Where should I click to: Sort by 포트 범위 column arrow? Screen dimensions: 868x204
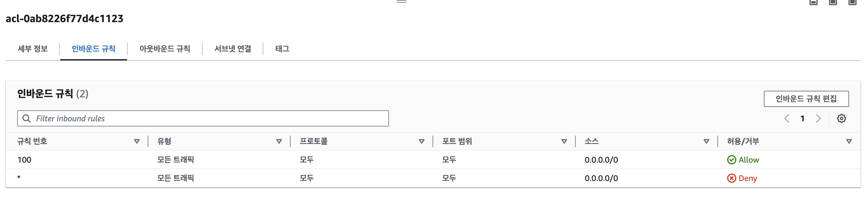[x=564, y=142]
